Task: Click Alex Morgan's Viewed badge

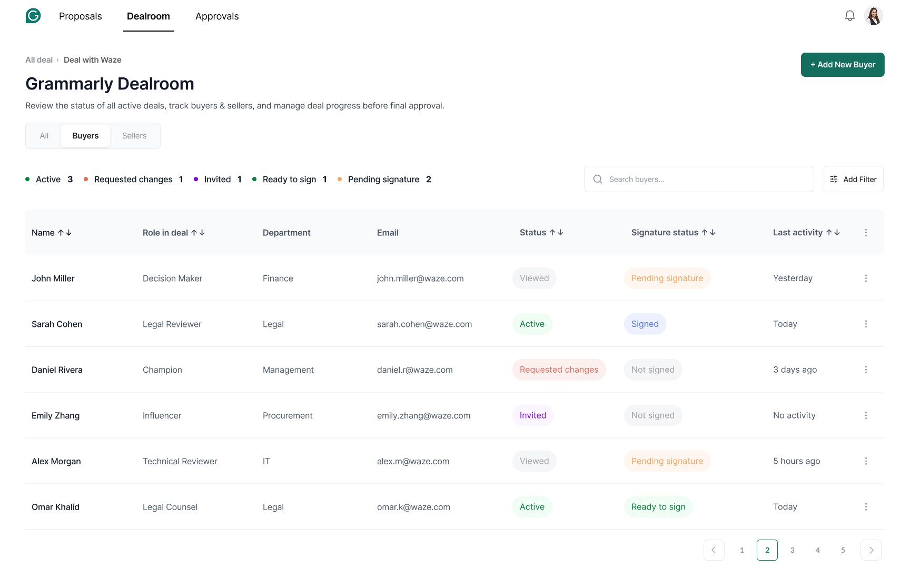Action: pos(535,461)
